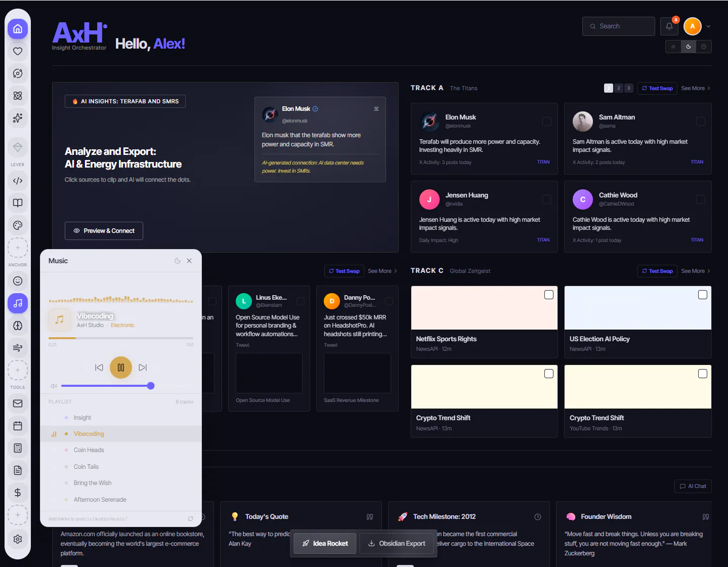Play Insight from the playlist
This screenshot has width=728, height=567.
(121, 418)
